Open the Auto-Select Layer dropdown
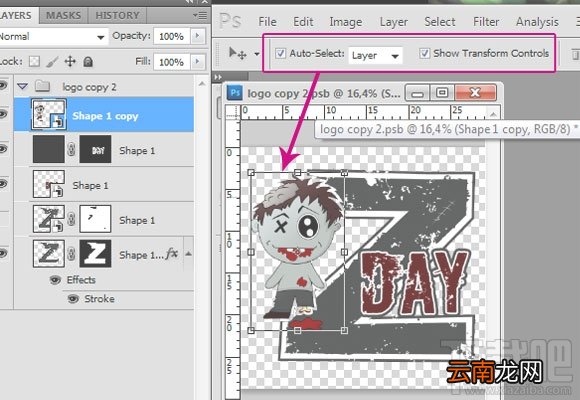 tap(375, 56)
